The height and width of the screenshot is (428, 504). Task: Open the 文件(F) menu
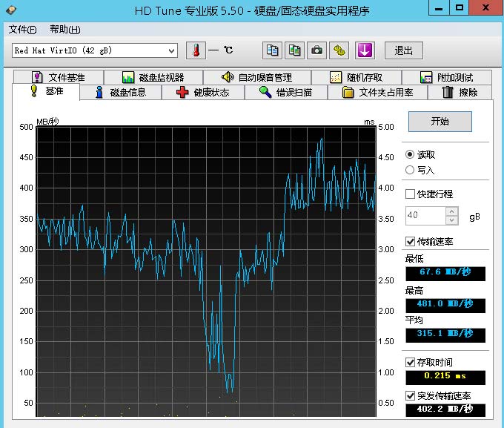(22, 29)
